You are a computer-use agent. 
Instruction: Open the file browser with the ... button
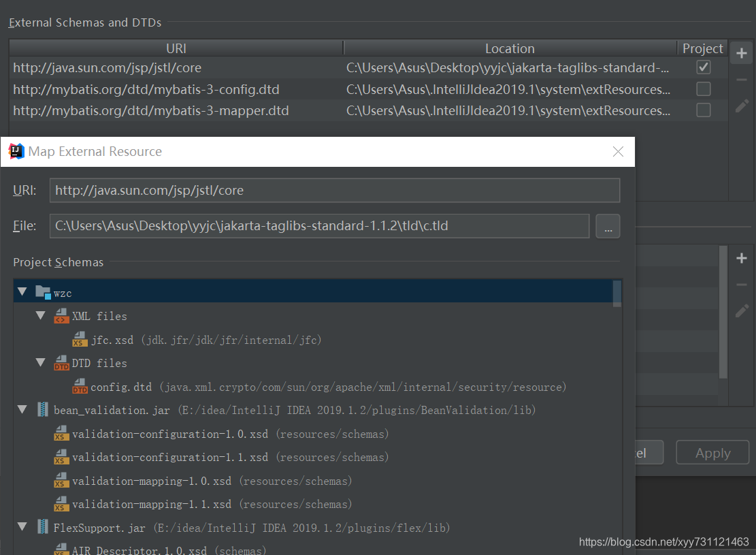(x=608, y=226)
